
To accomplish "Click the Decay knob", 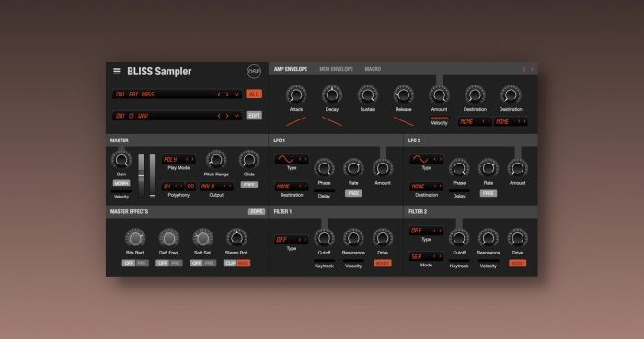I will 332,96.
